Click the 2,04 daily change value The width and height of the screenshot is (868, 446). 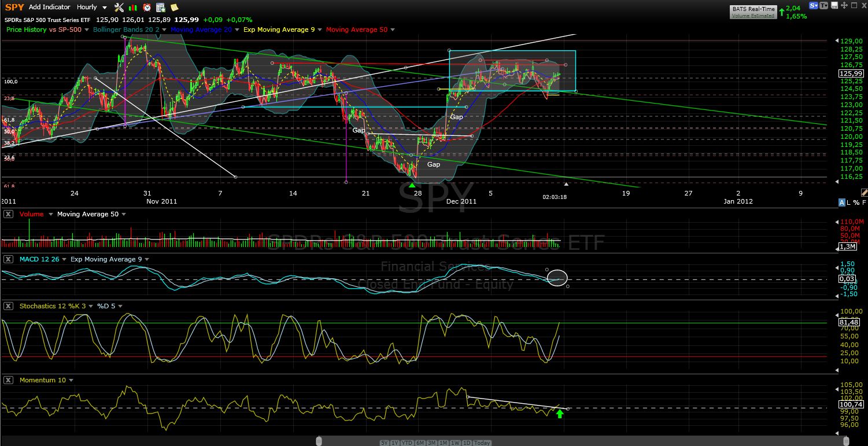pyautogui.click(x=795, y=9)
